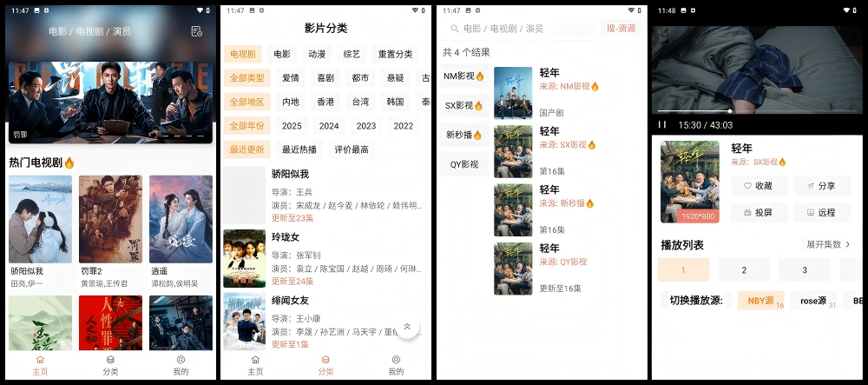Viewport: 868px width, 385px height.
Task: Select the 最近更新 sort filter
Action: pyautogui.click(x=247, y=149)
